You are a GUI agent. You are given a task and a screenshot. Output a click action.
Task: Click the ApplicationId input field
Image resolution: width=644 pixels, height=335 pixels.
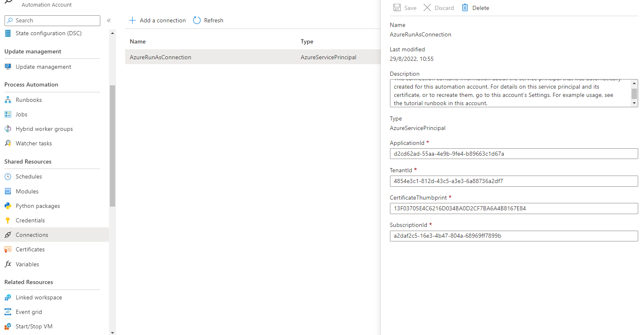513,154
